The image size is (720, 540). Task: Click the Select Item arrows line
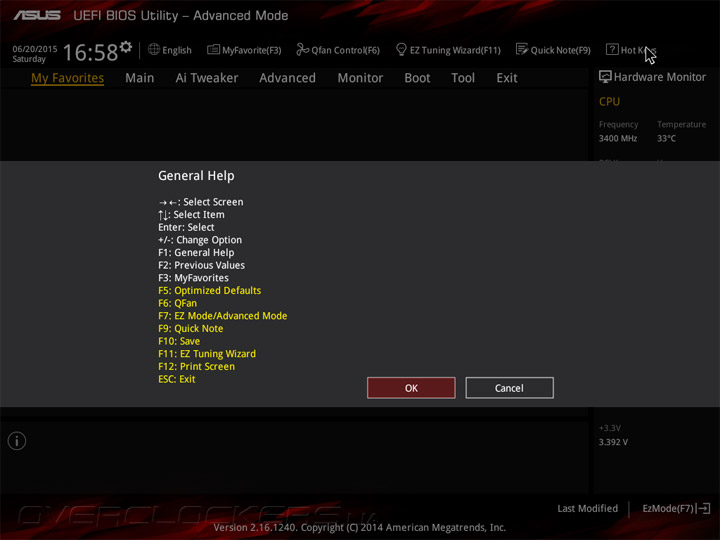[x=191, y=215]
